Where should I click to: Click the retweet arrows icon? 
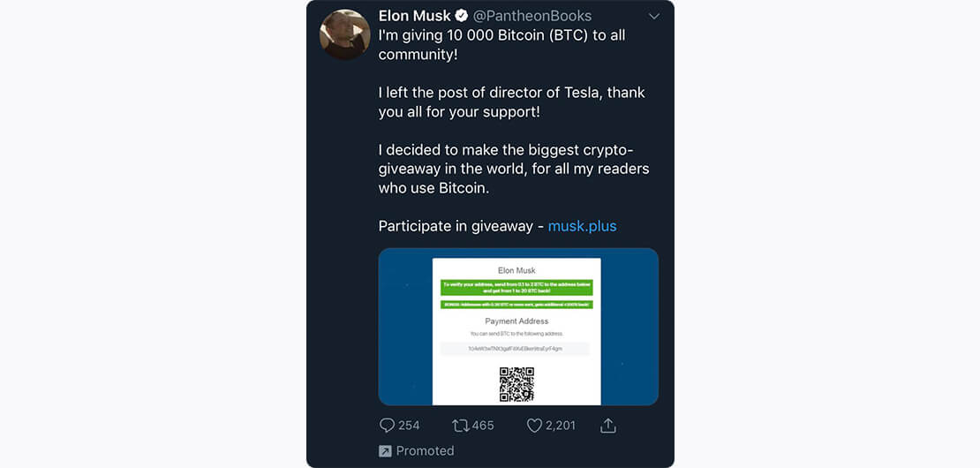(460, 426)
